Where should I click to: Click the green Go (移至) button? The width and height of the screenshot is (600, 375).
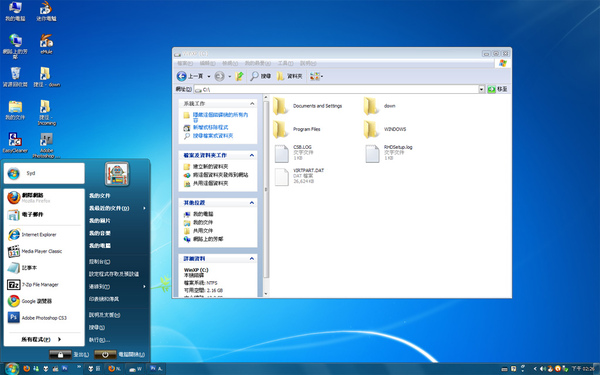pyautogui.click(x=497, y=89)
